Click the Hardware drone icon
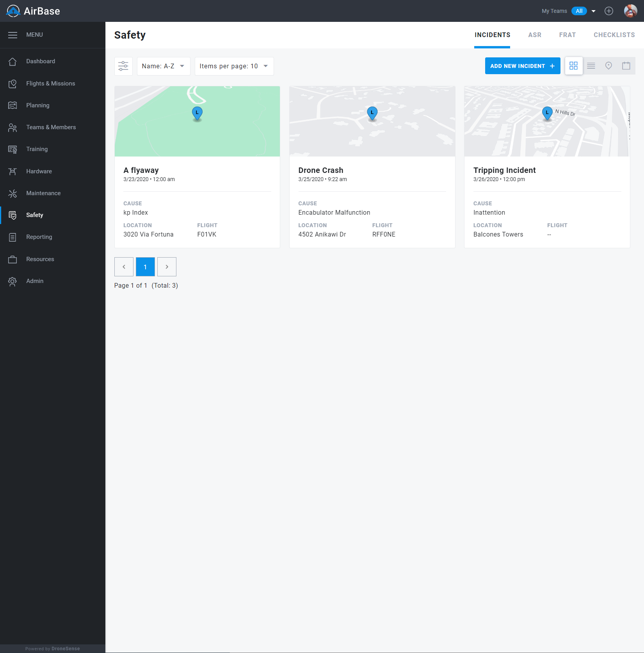The height and width of the screenshot is (653, 644). coord(12,171)
